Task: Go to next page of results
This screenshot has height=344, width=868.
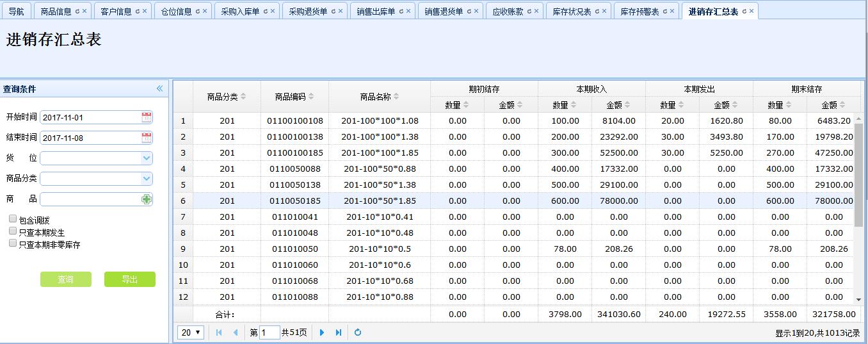Action: (322, 332)
